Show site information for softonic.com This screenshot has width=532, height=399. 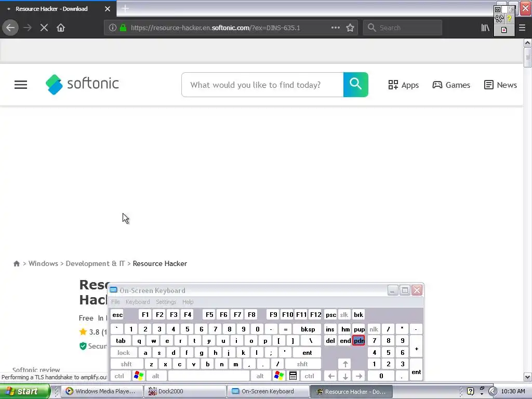(113, 28)
